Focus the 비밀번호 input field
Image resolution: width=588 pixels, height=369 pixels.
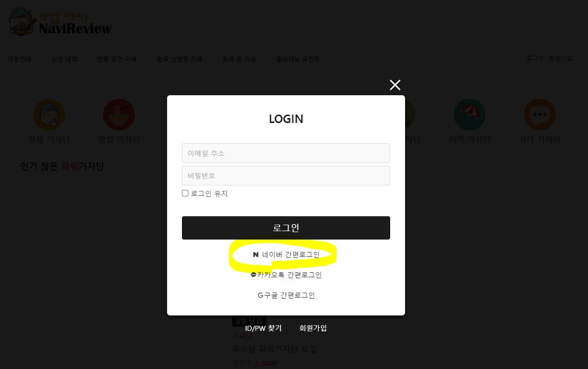(x=286, y=176)
